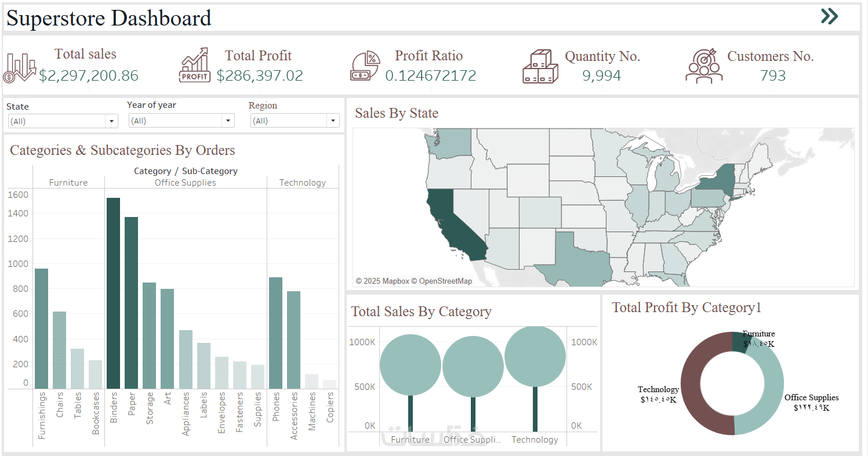Click the Total Profit growth icon
The image size is (868, 456).
point(194,66)
